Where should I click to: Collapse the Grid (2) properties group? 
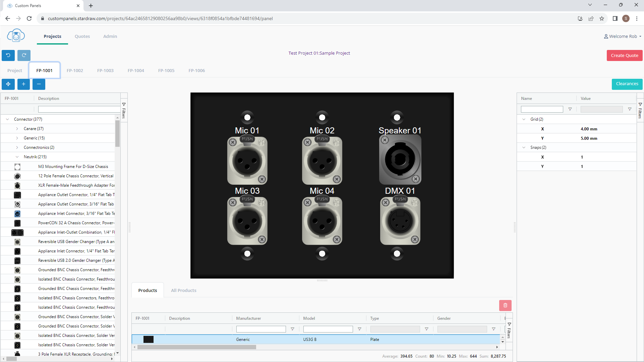coord(524,119)
